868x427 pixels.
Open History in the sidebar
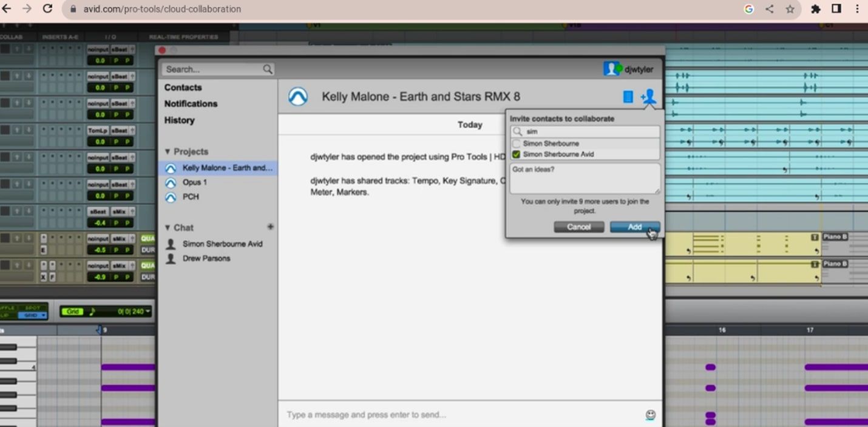pos(179,120)
